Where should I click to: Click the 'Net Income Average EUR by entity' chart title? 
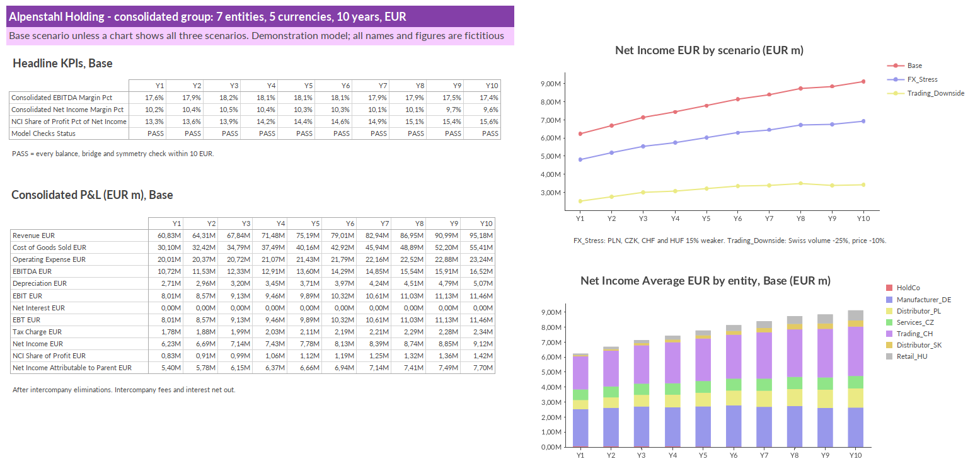[x=705, y=281]
